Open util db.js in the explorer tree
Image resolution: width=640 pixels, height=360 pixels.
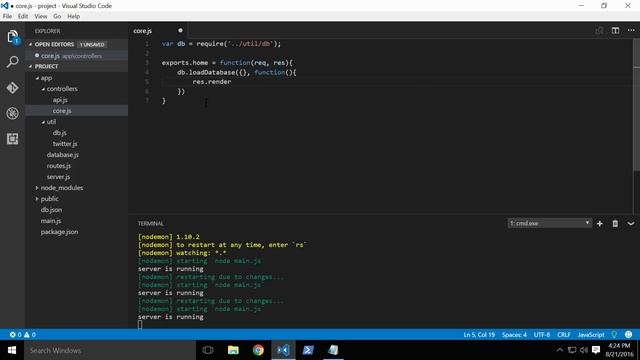(60, 133)
